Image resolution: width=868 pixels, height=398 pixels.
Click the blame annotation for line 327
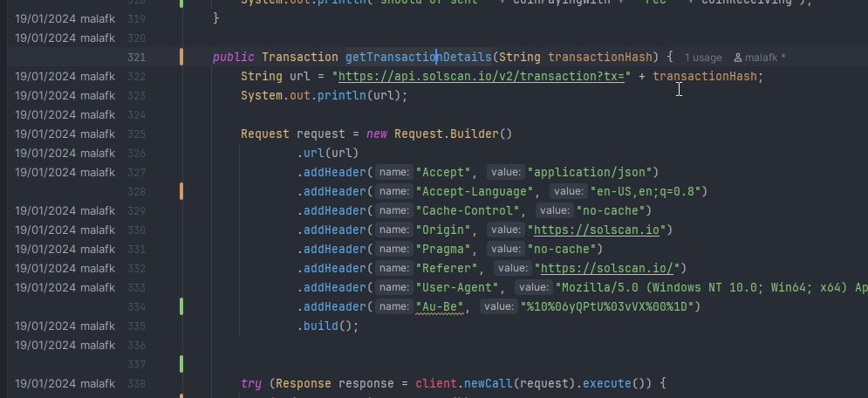(65, 172)
